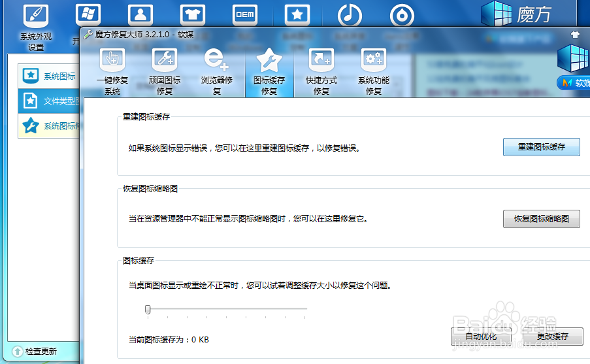Screen dimensions: 590x364
Task: Click the 自动优化 button
Action: click(481, 336)
